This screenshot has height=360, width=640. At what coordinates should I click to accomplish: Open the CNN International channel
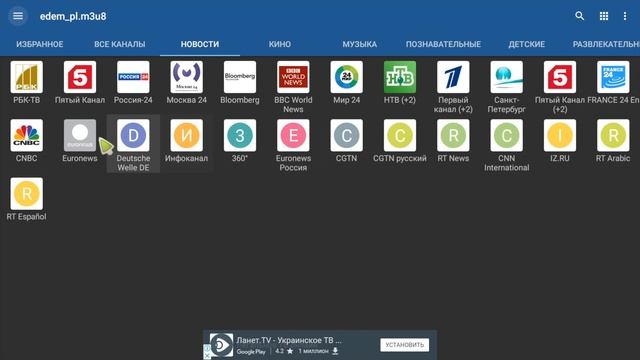[507, 136]
